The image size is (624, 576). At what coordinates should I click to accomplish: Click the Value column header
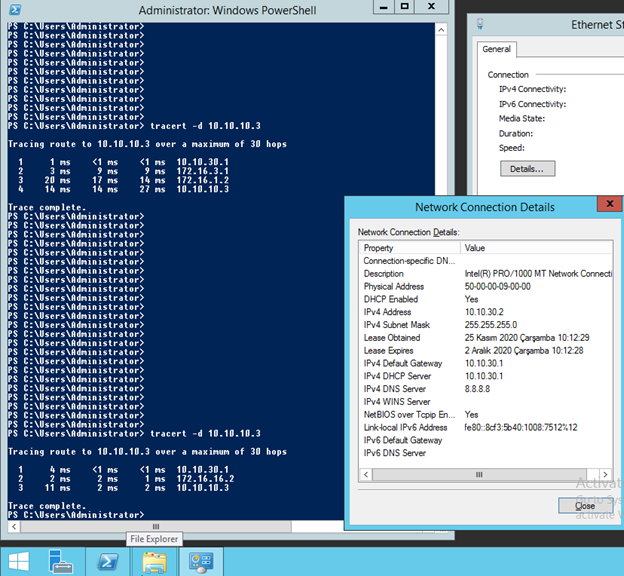536,248
